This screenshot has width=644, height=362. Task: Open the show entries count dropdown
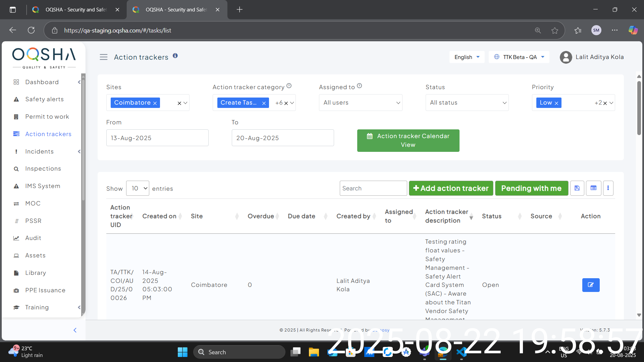click(138, 188)
